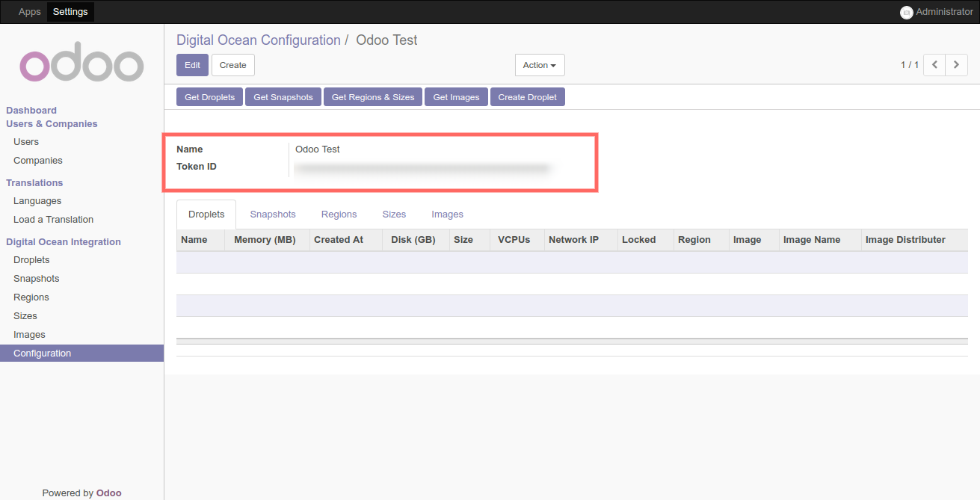The width and height of the screenshot is (980, 500).
Task: Go to previous record arrow
Action: (934, 65)
